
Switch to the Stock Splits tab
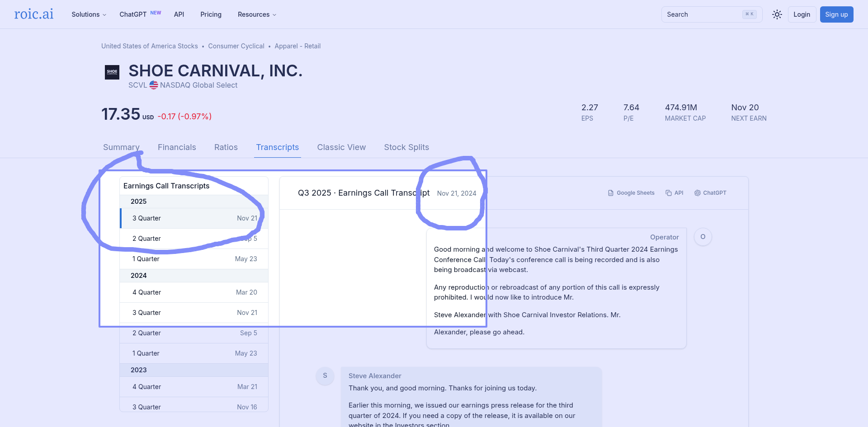click(406, 147)
